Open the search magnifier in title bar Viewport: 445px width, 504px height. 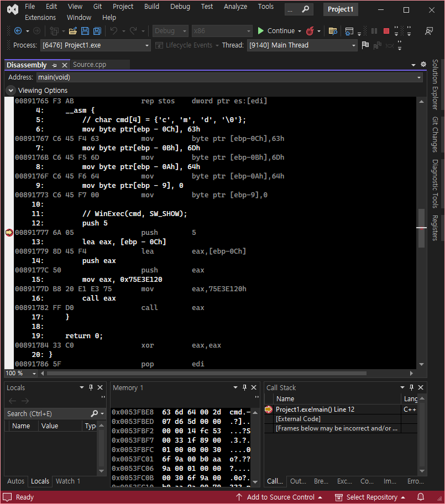coord(306,9)
